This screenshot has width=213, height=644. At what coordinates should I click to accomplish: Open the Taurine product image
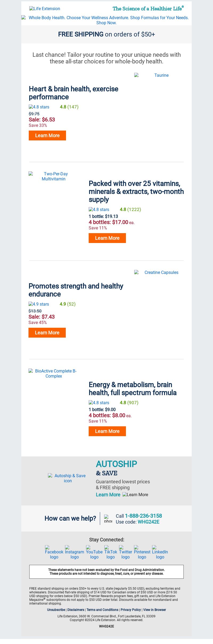point(159,75)
